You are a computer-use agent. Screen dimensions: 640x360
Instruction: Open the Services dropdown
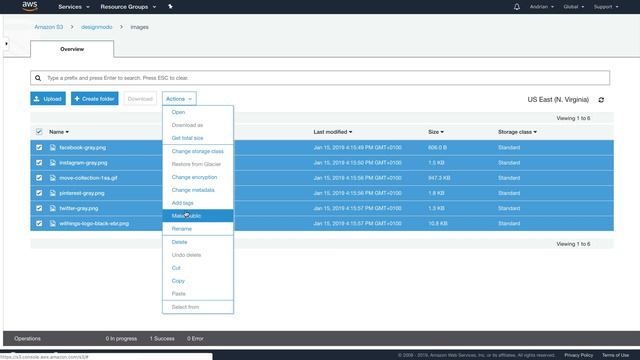73,7
